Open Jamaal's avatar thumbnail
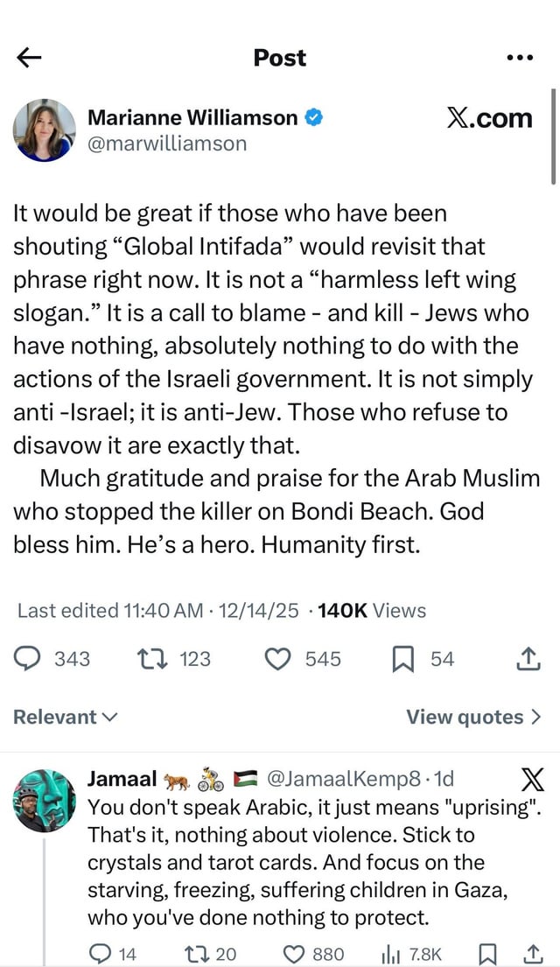Image resolution: width=560 pixels, height=967 pixels. pyautogui.click(x=45, y=801)
